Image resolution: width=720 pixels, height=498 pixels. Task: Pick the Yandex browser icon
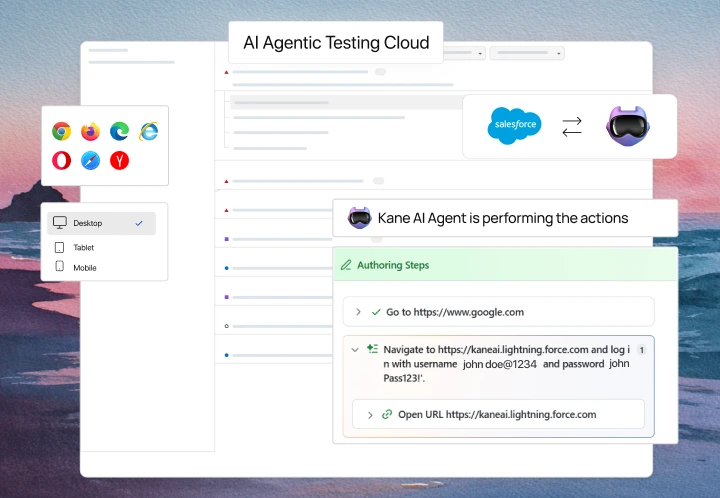tap(119, 161)
